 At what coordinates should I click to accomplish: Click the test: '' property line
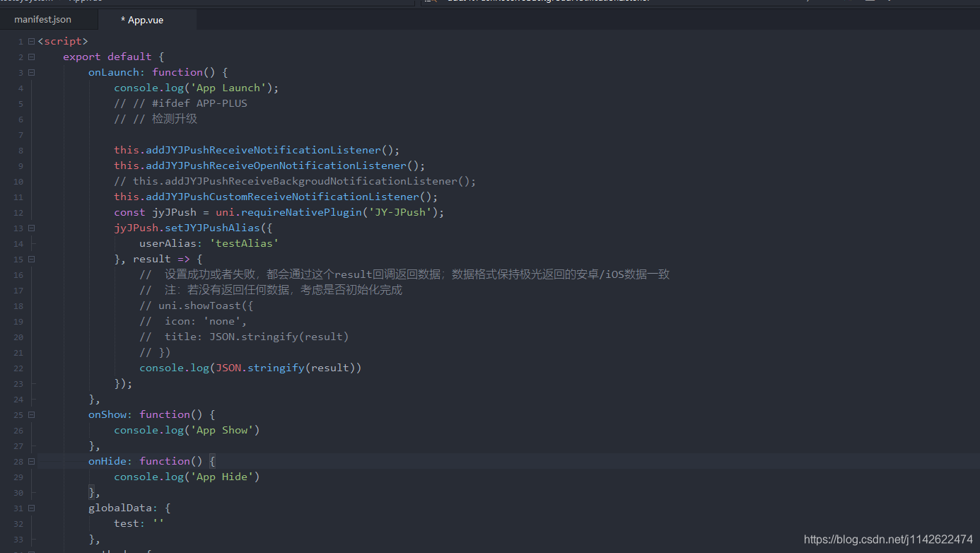click(x=139, y=523)
